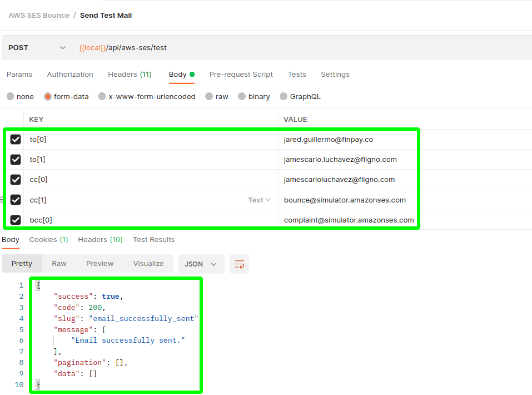Switch to Preview response view

point(100,264)
